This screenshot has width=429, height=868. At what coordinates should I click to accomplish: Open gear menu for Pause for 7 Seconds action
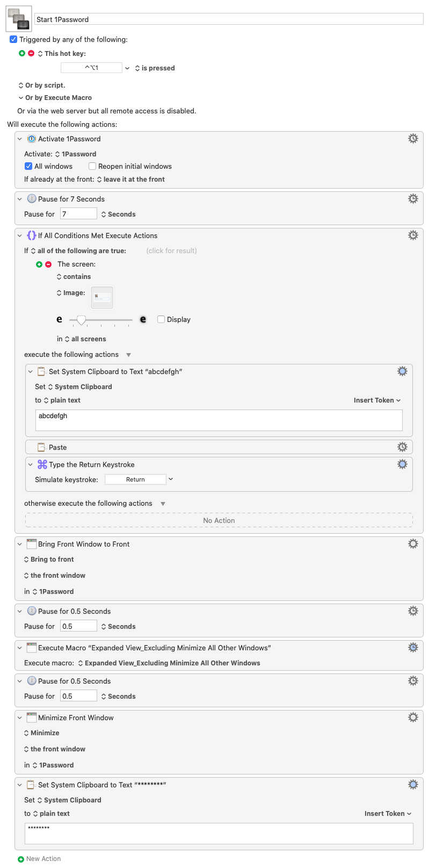[413, 199]
